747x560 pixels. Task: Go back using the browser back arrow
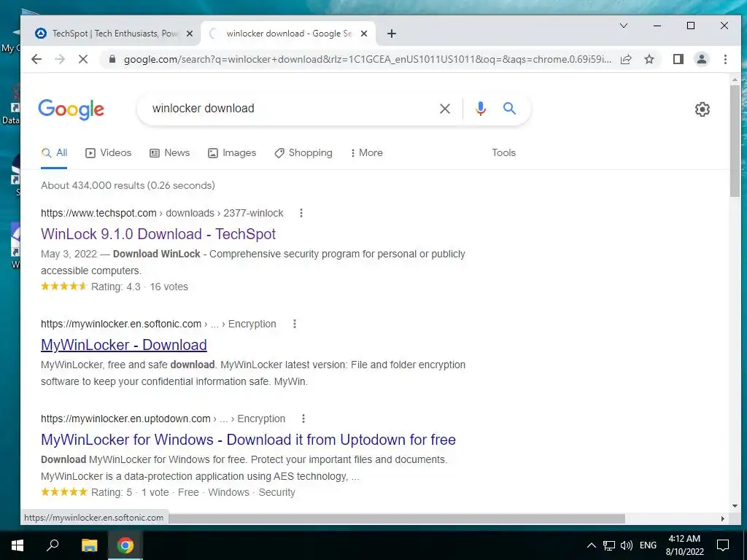pyautogui.click(x=36, y=59)
